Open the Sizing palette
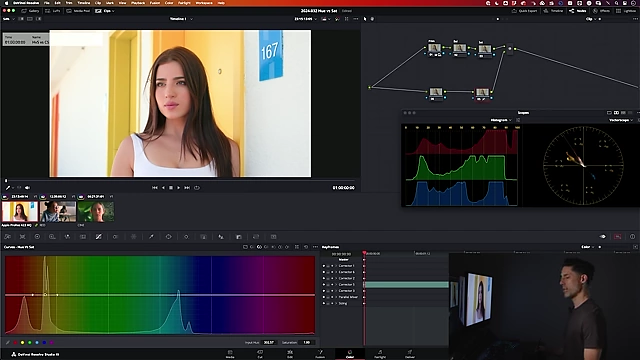 point(256,237)
